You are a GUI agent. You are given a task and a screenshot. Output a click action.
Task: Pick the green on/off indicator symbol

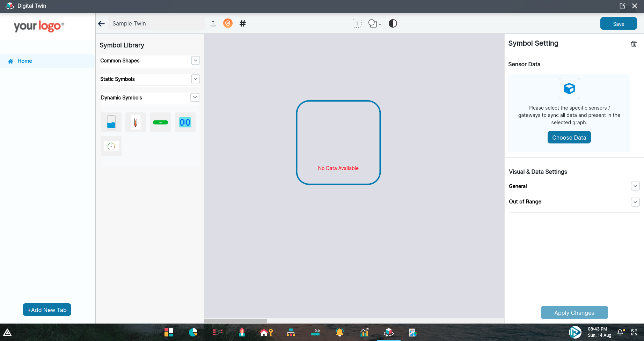160,122
